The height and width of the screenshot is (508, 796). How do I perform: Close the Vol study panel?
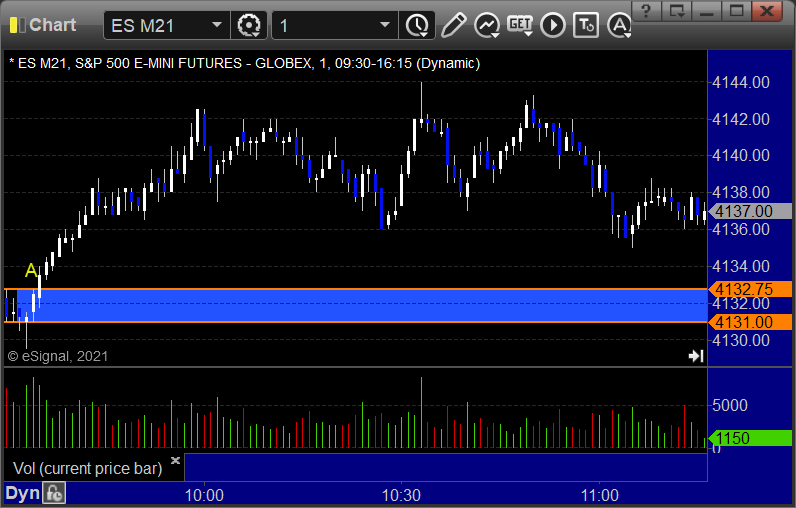point(175,460)
